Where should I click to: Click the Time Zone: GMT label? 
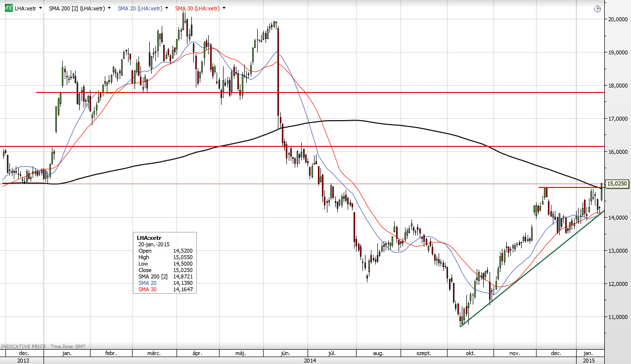[67, 346]
